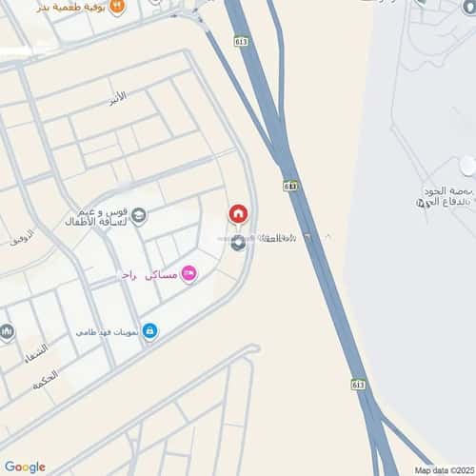Open the Google logo link
This screenshot has height=476, width=476.
click(25, 466)
